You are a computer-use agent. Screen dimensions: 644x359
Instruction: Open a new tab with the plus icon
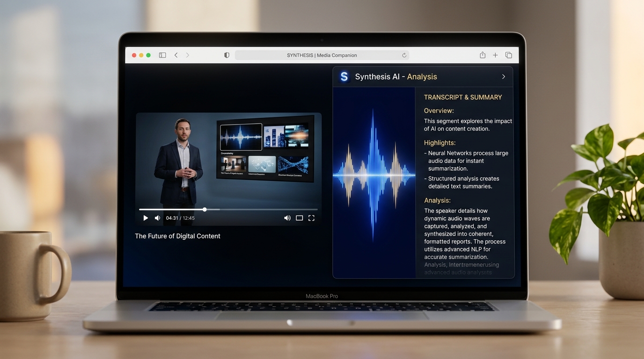coord(495,55)
